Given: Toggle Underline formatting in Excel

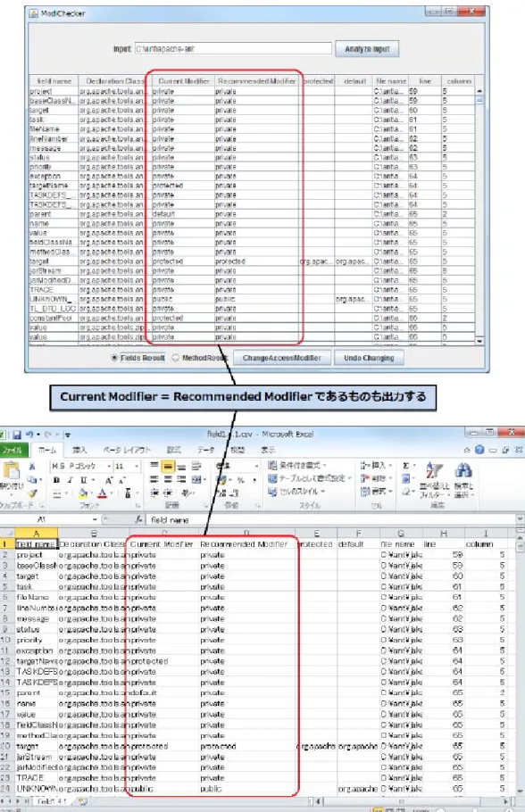Looking at the screenshot, I should [83, 480].
